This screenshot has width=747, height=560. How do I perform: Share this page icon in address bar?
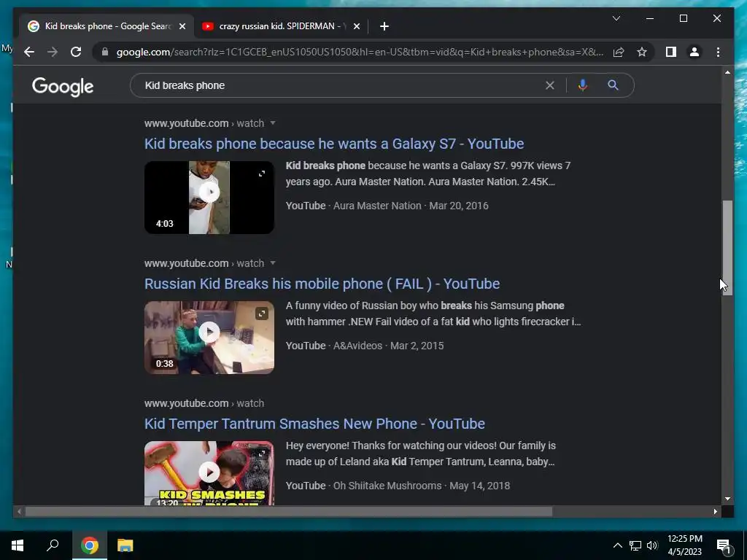(619, 52)
